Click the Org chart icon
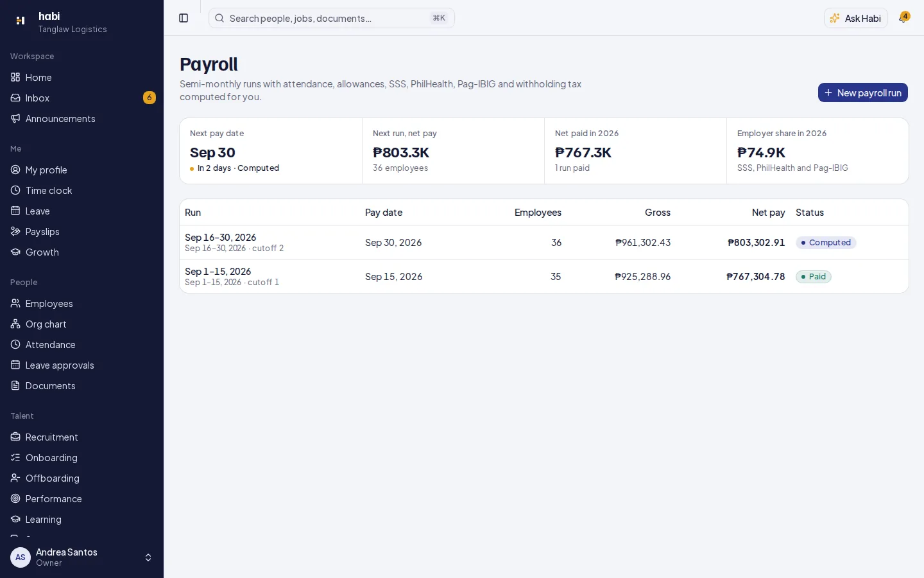This screenshot has width=924, height=578. click(x=15, y=324)
